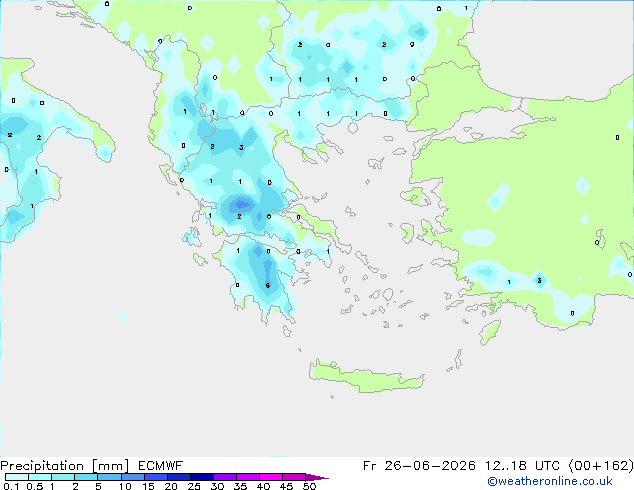
Task: Select the 30–35 mm purple legend box
Action: click(x=225, y=477)
